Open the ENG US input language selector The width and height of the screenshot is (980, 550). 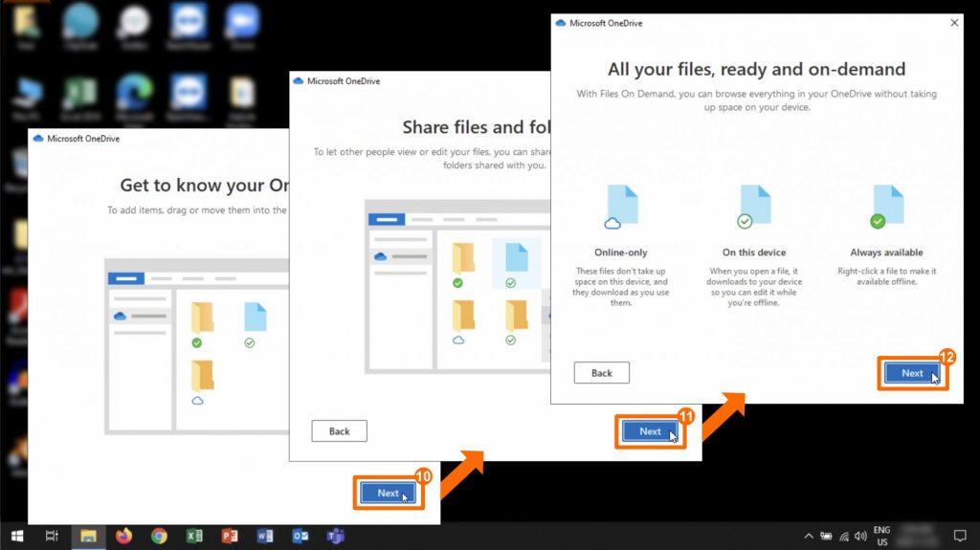click(881, 536)
